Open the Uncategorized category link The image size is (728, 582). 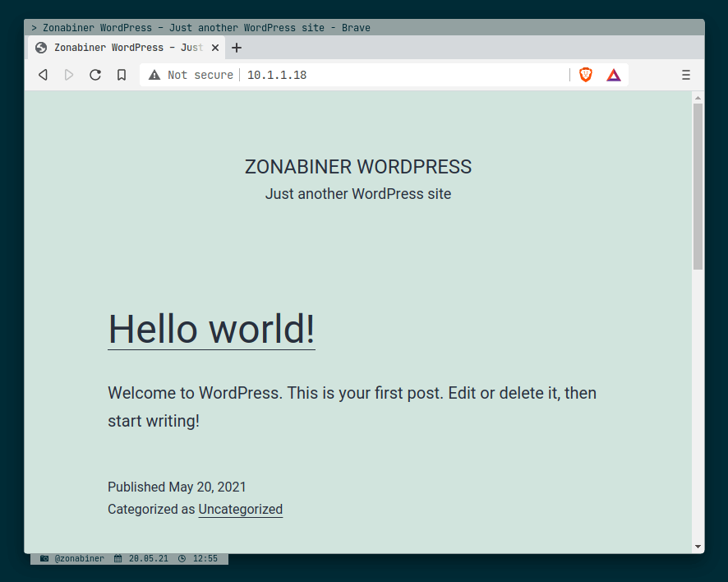pyautogui.click(x=240, y=510)
